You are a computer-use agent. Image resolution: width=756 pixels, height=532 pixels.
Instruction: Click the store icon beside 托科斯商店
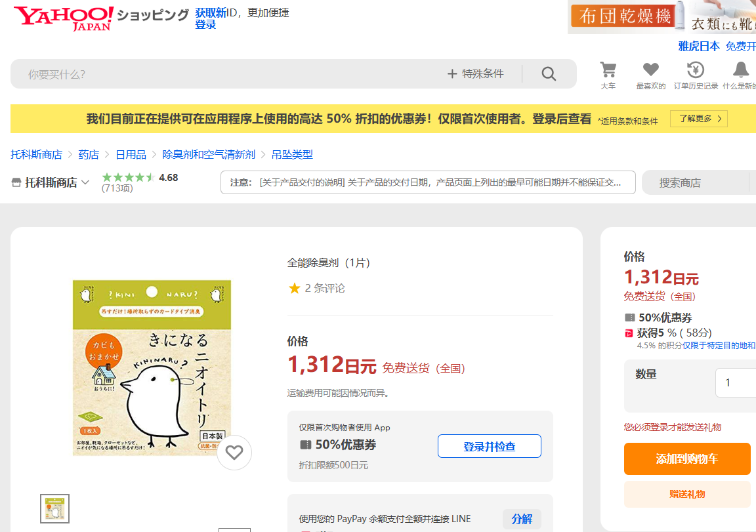pos(16,182)
